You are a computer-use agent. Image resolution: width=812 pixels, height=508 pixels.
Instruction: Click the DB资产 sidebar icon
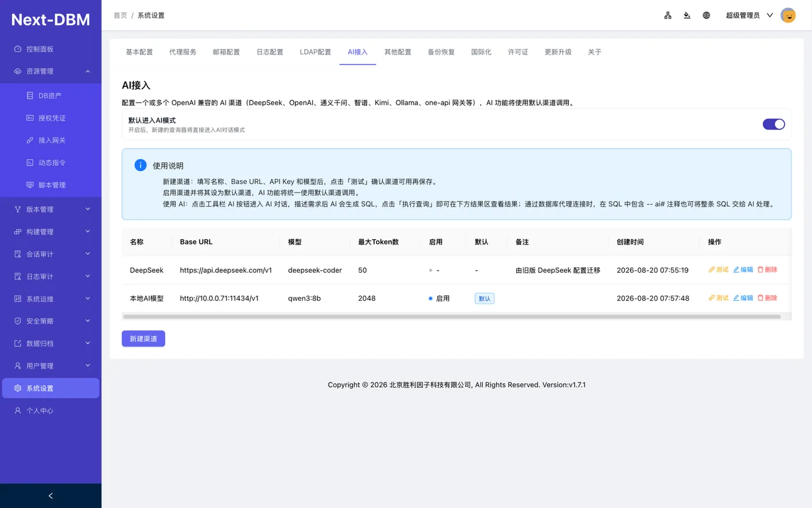click(30, 96)
